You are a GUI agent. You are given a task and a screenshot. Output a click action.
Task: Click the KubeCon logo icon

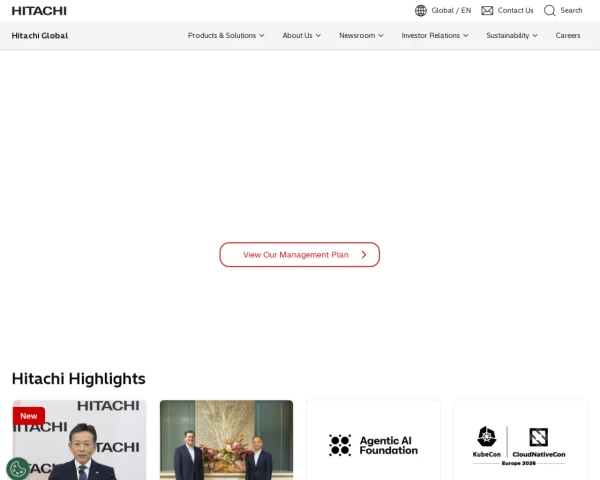(487, 437)
